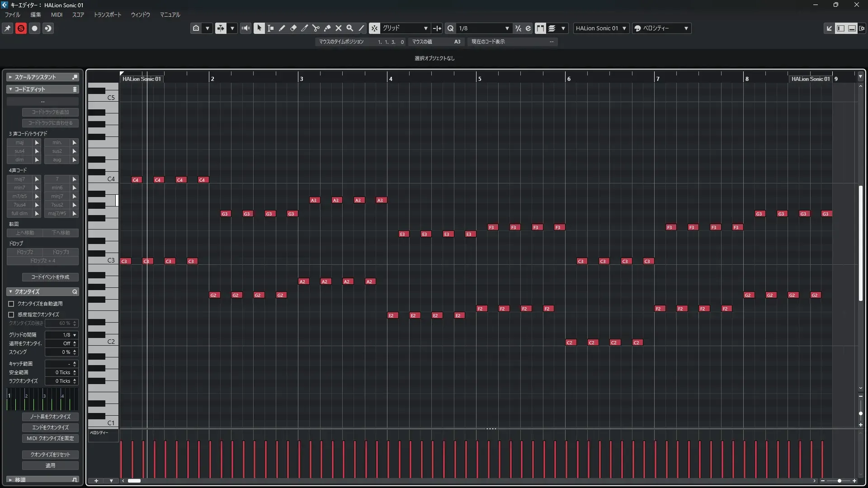Select the Mute X tool
Viewport: 868px width, 488px height.
click(338, 28)
